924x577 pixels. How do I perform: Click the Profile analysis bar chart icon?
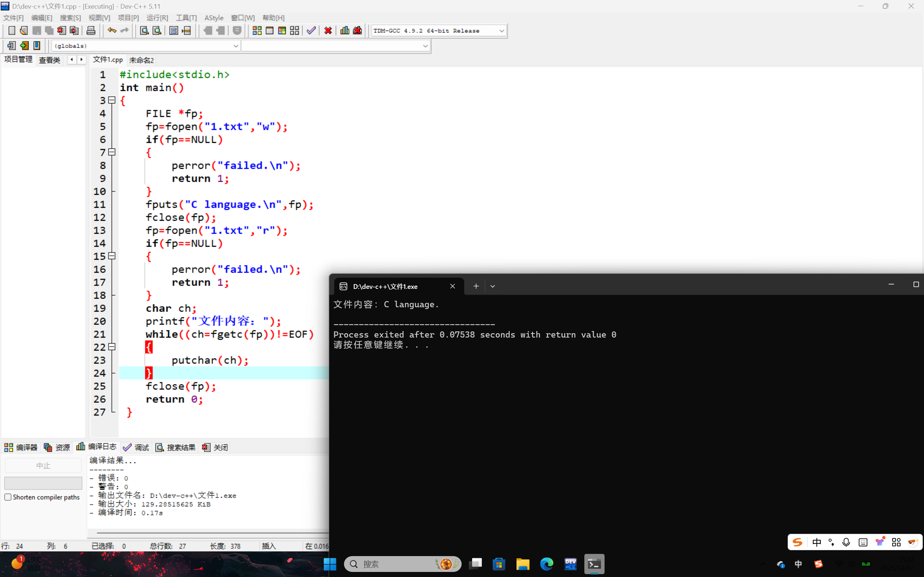344,31
